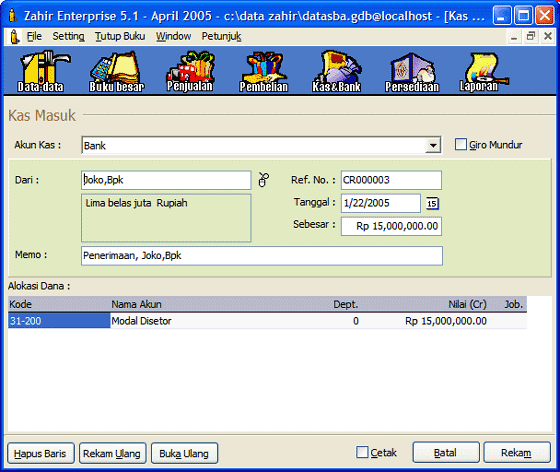Open the Kas&Bank module icon
The height and width of the screenshot is (472, 560).
pyautogui.click(x=337, y=72)
